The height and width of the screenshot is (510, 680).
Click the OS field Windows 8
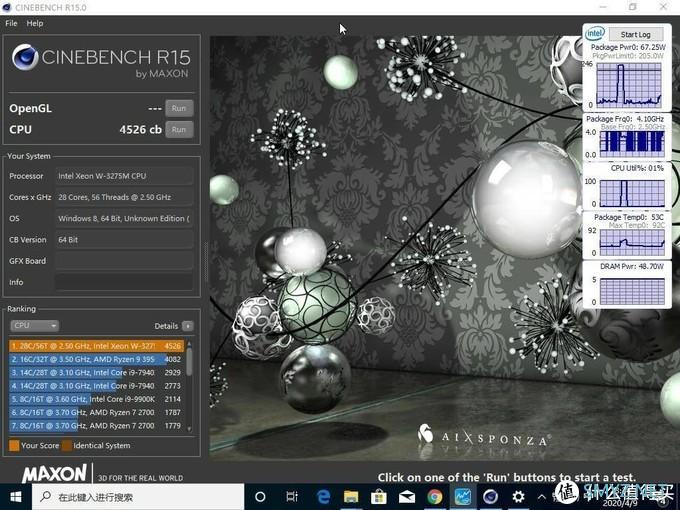pos(124,219)
